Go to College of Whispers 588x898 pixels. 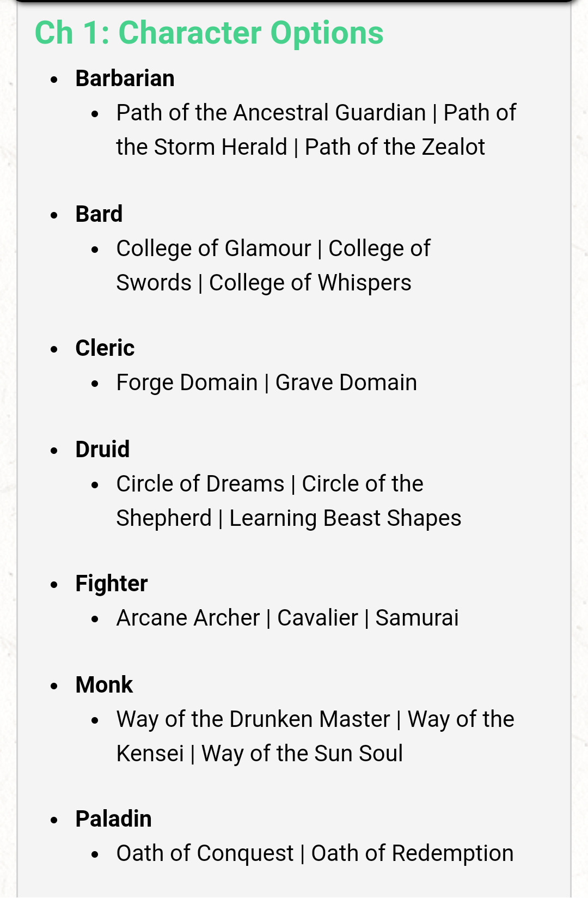click(x=310, y=283)
